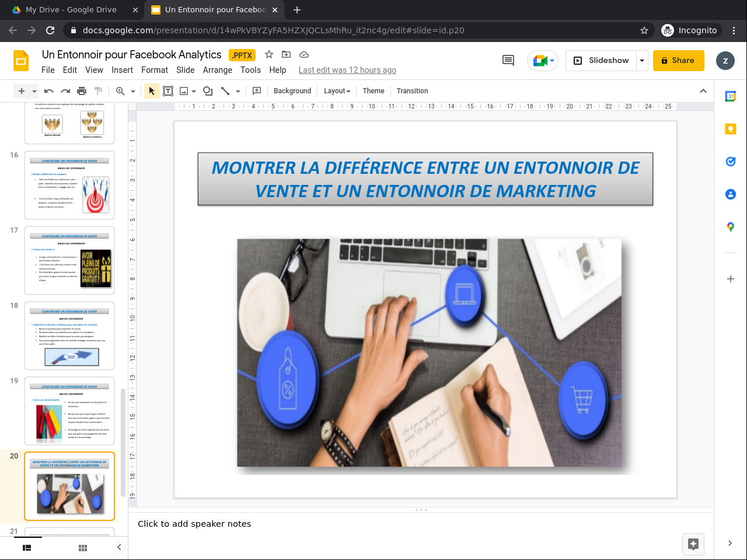Click the get add-ons plus icon
The width and height of the screenshot is (747, 560).
(x=731, y=279)
